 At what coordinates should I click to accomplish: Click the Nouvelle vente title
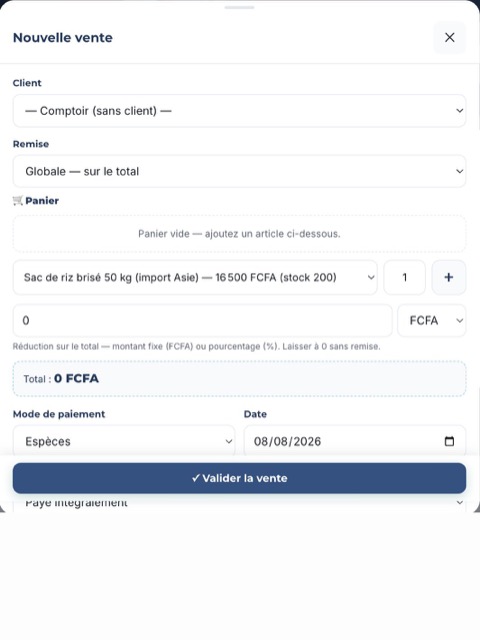click(x=63, y=38)
